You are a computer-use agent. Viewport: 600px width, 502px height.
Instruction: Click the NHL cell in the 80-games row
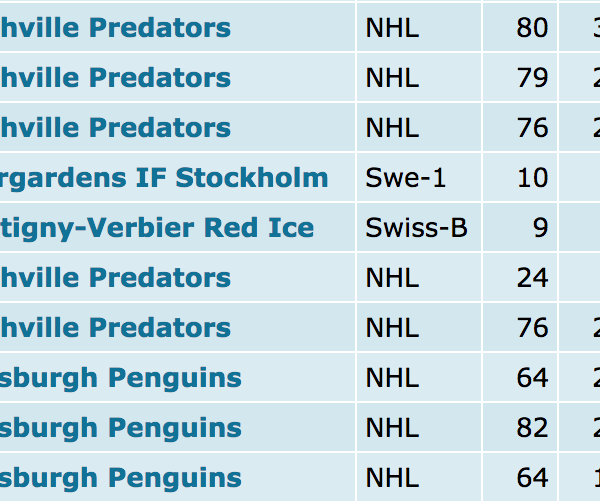392,28
